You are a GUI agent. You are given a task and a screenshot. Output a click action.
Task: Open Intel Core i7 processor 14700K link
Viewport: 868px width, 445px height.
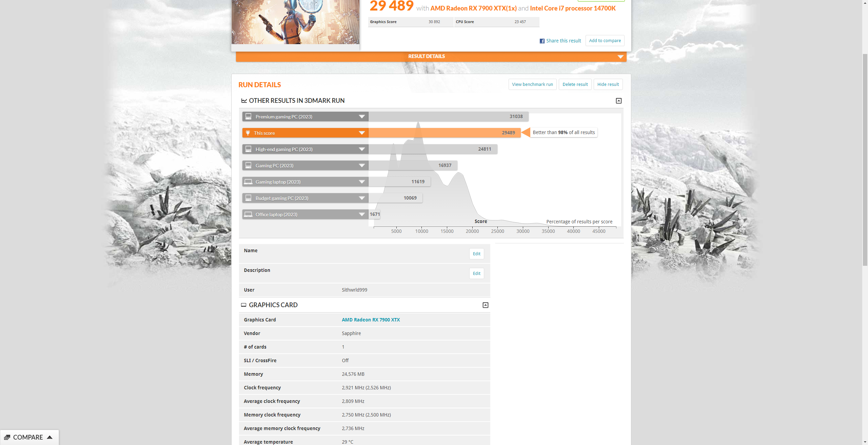573,8
